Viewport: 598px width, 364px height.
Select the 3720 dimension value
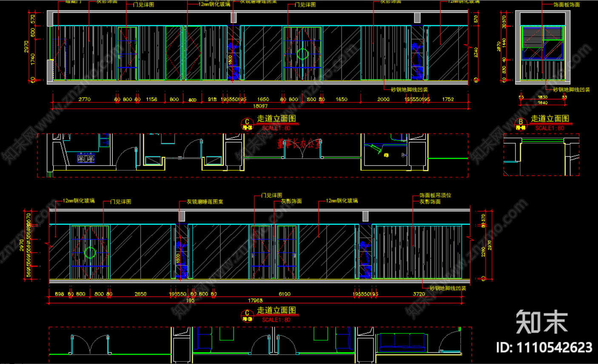coord(419,294)
